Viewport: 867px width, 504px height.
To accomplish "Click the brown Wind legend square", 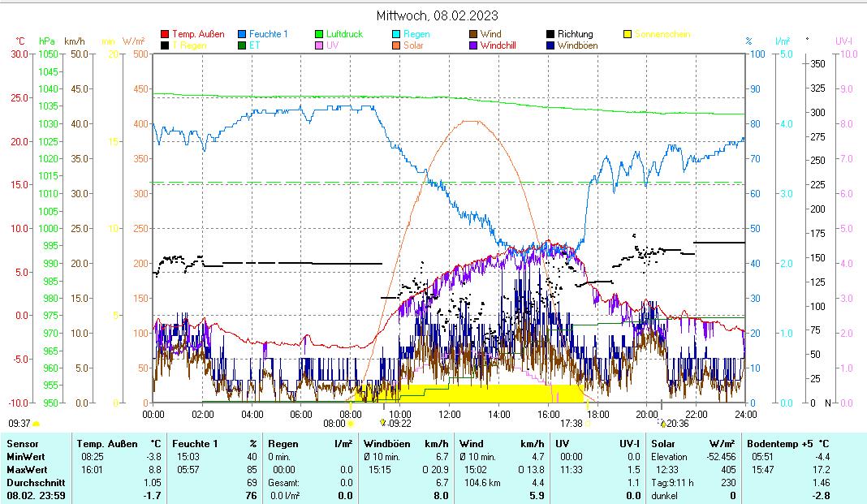I will click(473, 34).
